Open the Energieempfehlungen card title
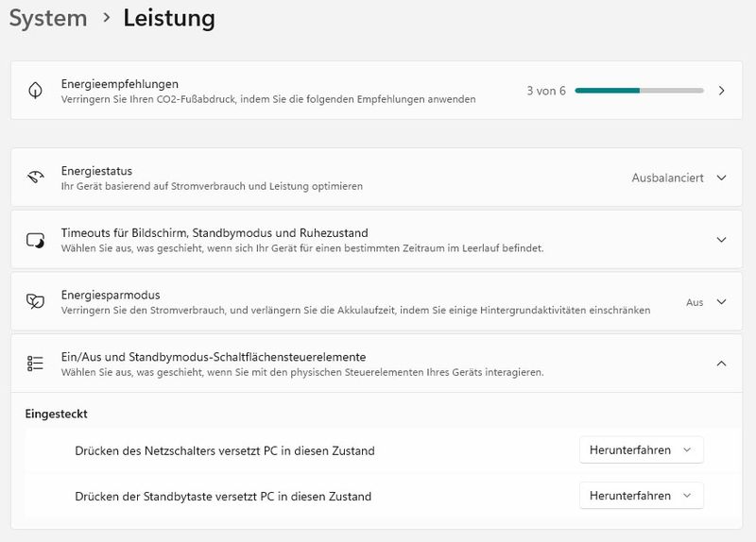Screen dimensions: 756x542 (x=120, y=84)
